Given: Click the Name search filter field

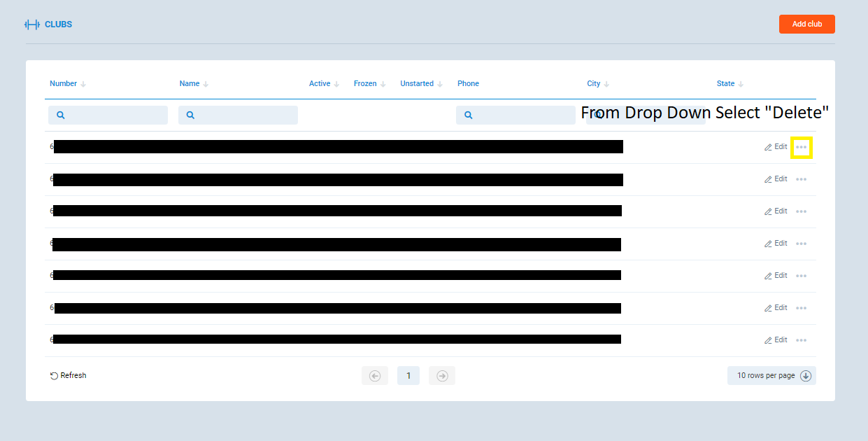Looking at the screenshot, I should (x=238, y=115).
